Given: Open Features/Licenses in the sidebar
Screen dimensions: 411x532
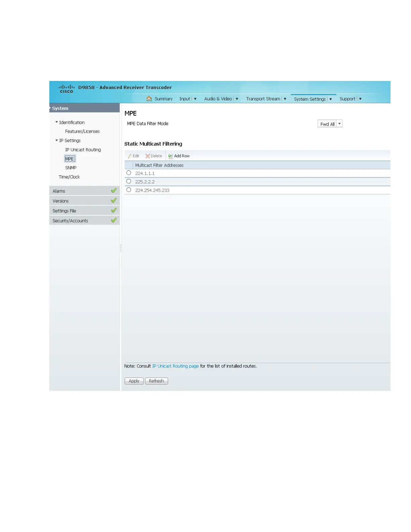Looking at the screenshot, I should (82, 131).
